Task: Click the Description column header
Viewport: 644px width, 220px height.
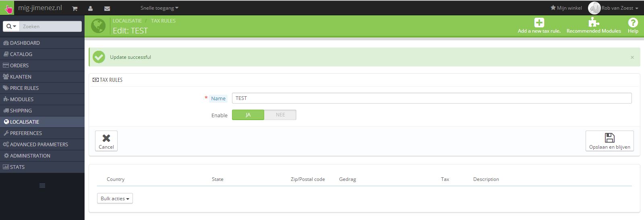Action: [486, 179]
